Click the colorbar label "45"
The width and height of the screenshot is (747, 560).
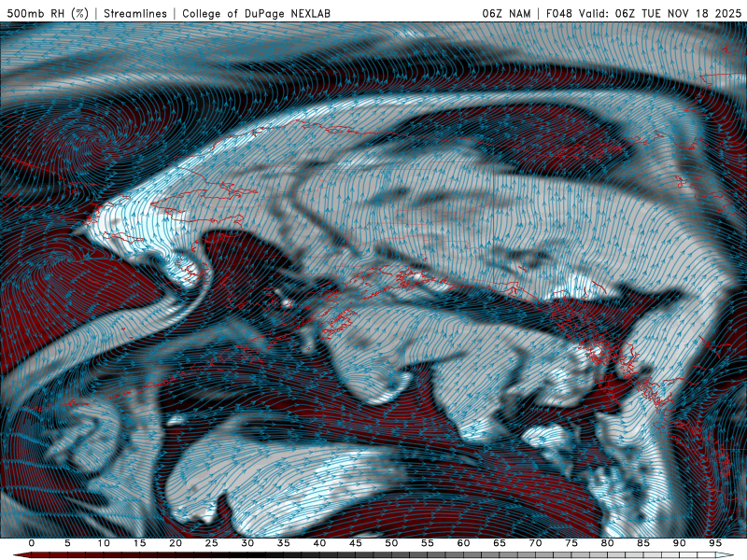click(356, 543)
